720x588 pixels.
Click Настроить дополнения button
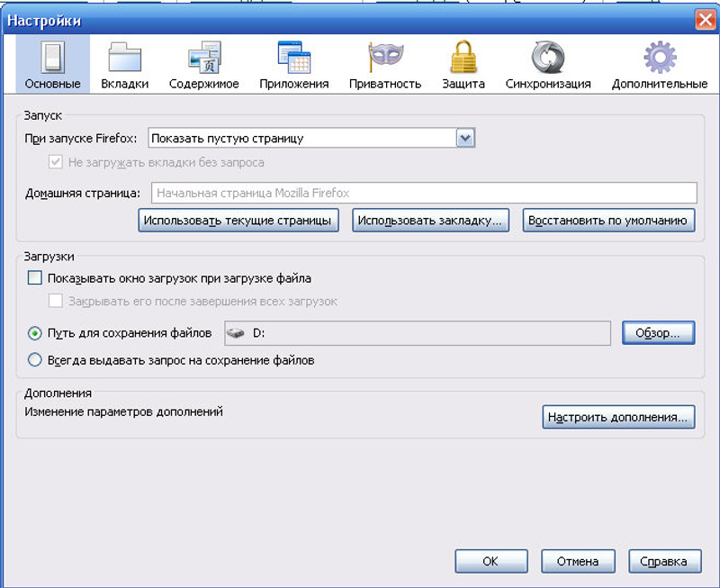618,417
